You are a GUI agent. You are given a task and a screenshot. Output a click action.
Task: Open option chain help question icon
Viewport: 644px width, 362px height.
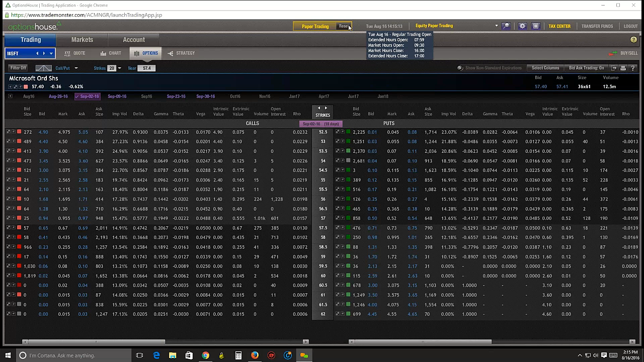click(x=632, y=68)
